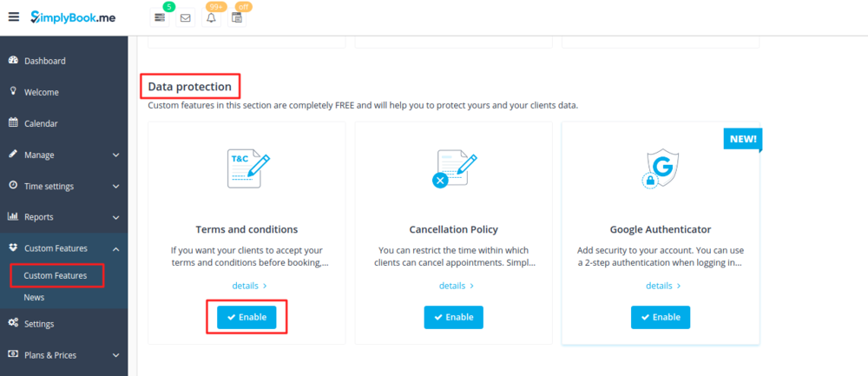Open the hamburger menu icon
Image resolution: width=868 pixels, height=376 pixels.
pos(13,16)
